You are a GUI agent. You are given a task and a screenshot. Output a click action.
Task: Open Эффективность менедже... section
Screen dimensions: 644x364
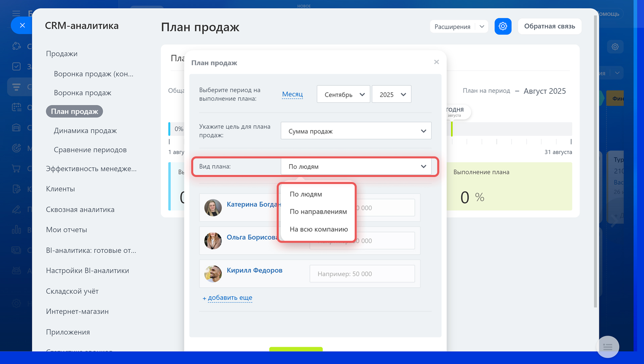point(91,169)
